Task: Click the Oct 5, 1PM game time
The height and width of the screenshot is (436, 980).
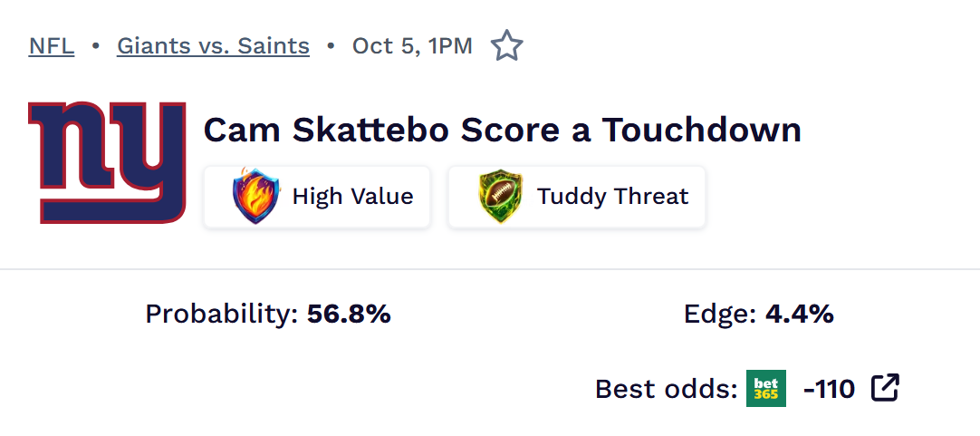Action: 412,45
